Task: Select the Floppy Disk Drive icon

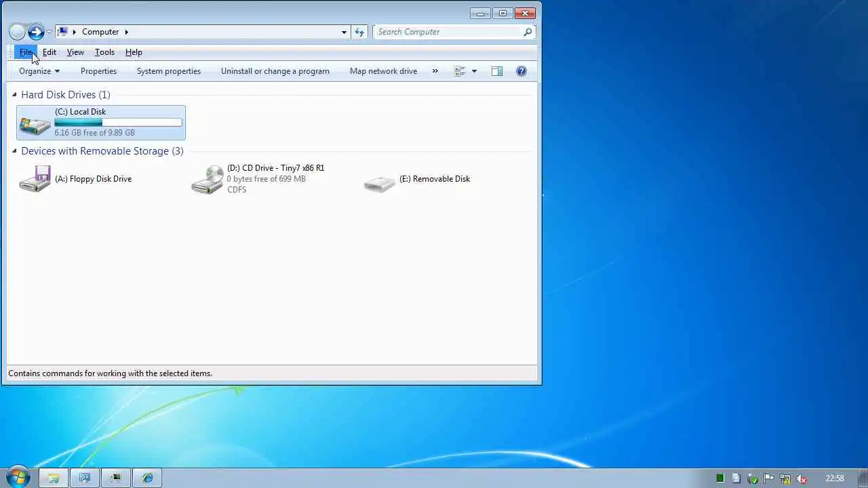Action: coord(35,179)
